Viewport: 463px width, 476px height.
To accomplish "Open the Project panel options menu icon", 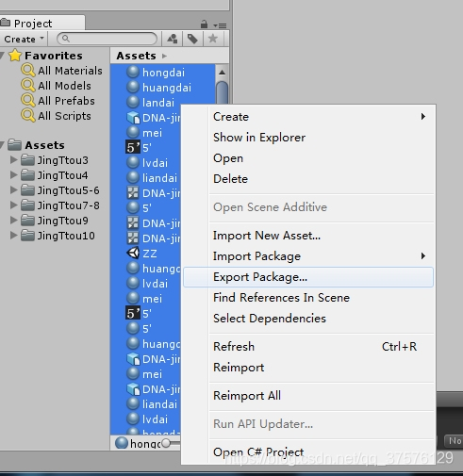I will [x=220, y=25].
